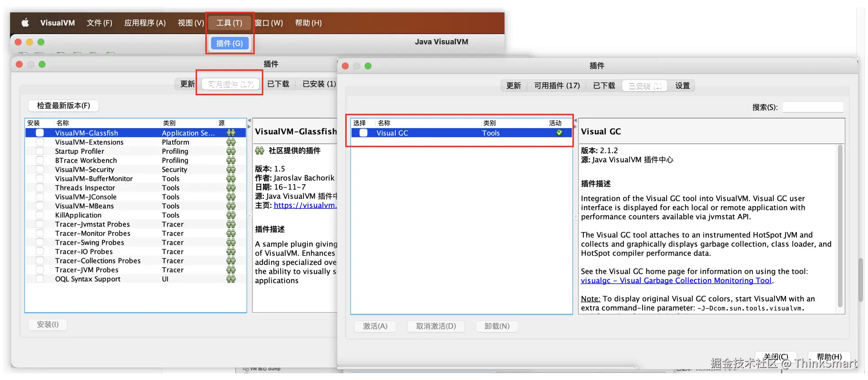The height and width of the screenshot is (380, 868).
Task: Click community source icon for Startup Profiler
Action: coord(231,151)
